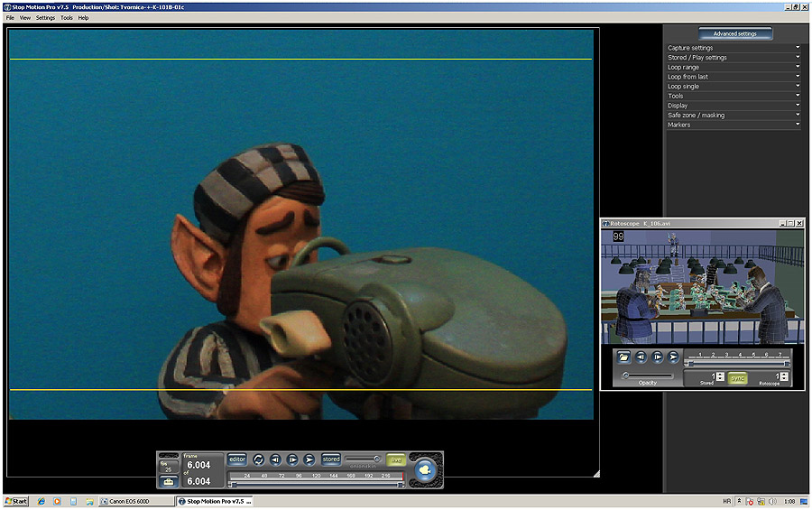Step forward one frame in main controls
The height and width of the screenshot is (510, 812).
[292, 459]
